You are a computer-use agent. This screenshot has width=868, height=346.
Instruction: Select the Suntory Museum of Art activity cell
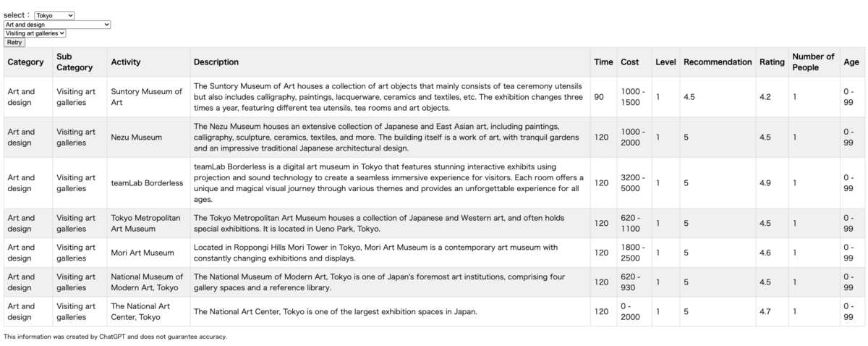[x=146, y=97]
